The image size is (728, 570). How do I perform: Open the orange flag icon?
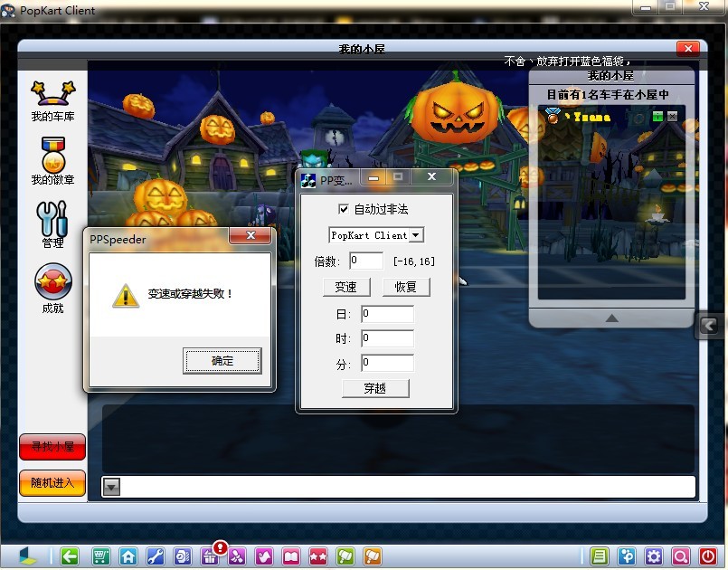click(373, 556)
